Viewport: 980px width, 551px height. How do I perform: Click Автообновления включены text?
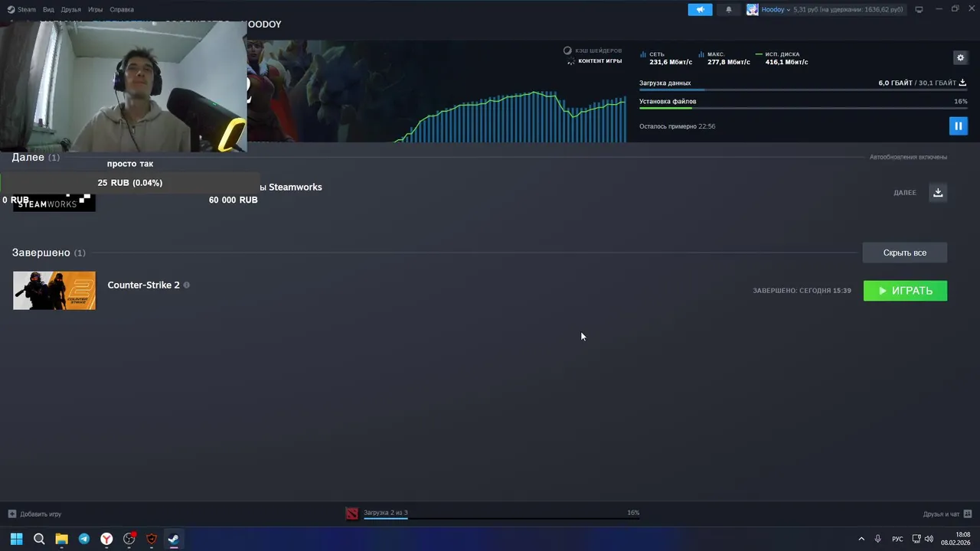click(x=908, y=157)
